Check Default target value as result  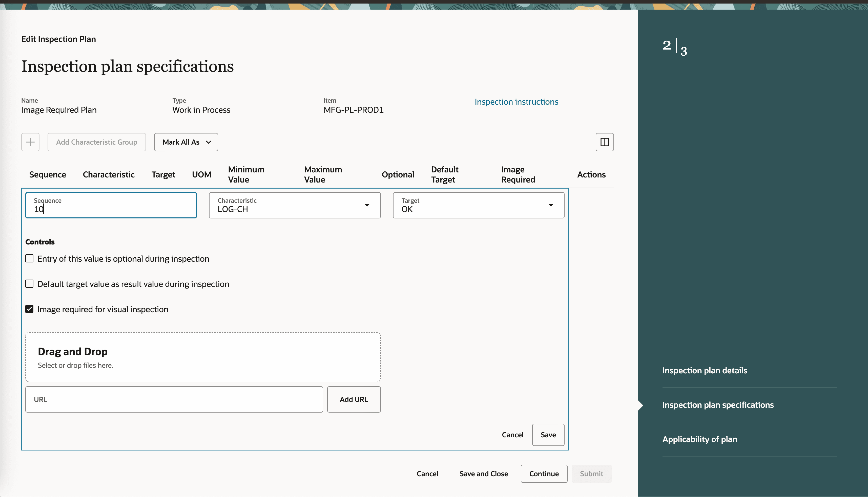[29, 284]
